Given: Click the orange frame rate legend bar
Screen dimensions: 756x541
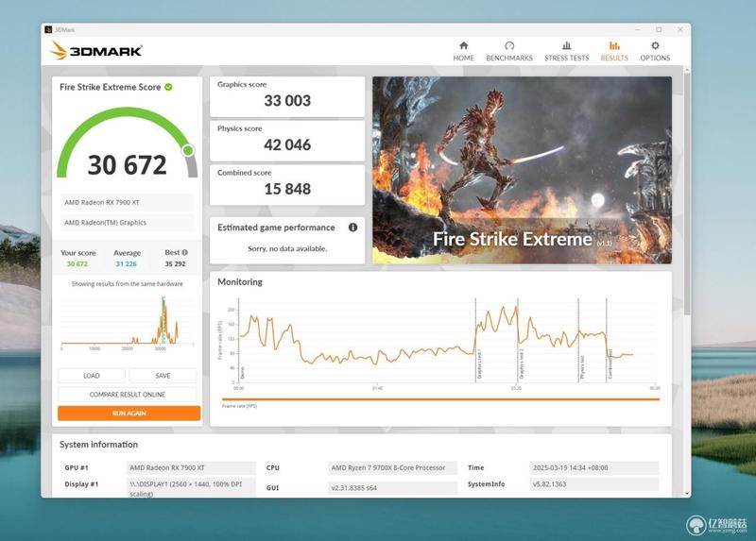Looking at the screenshot, I should [x=440, y=399].
